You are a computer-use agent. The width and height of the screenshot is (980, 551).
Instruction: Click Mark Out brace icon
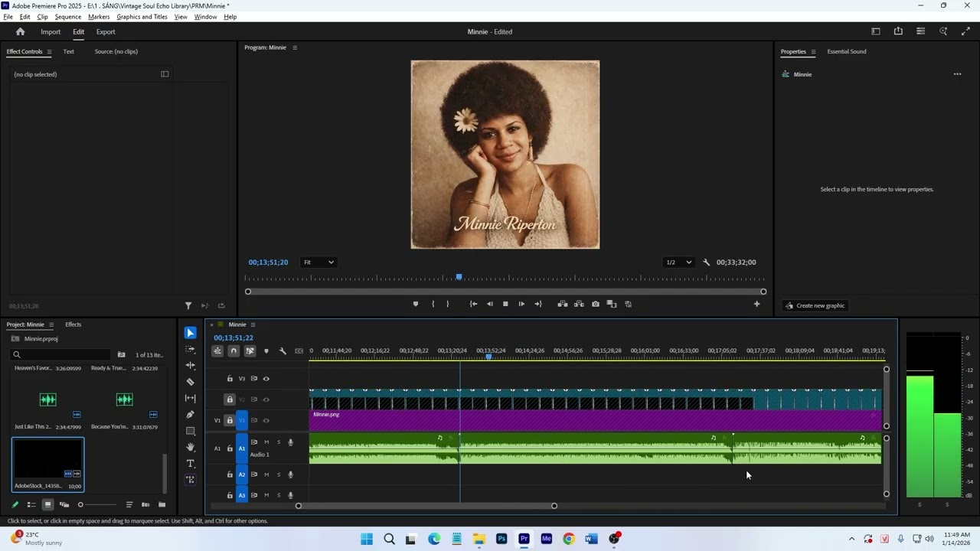pos(448,304)
